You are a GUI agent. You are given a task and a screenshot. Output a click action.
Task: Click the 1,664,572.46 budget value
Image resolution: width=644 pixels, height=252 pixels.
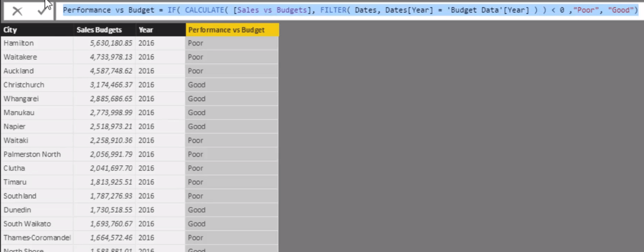[111, 238]
